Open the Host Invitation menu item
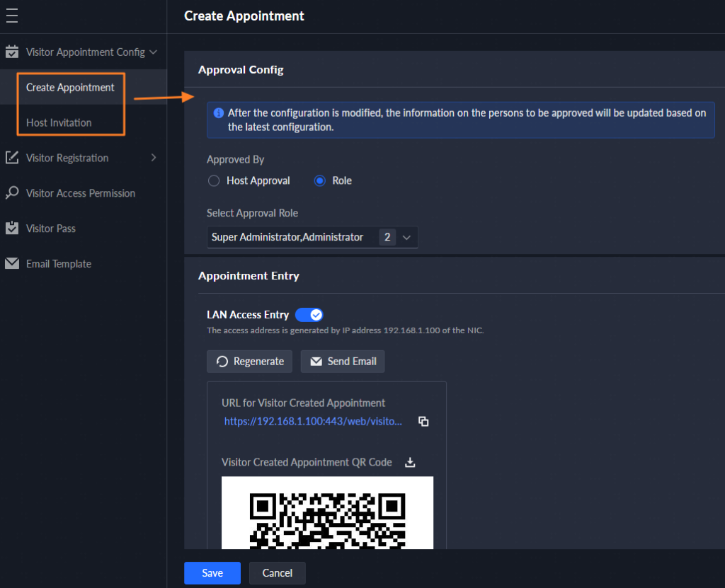The image size is (725, 588). click(59, 122)
